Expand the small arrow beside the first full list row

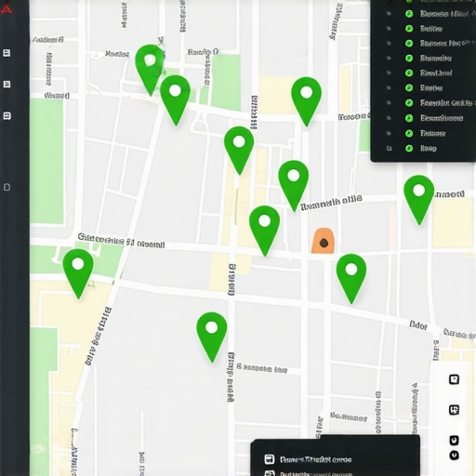389,14
